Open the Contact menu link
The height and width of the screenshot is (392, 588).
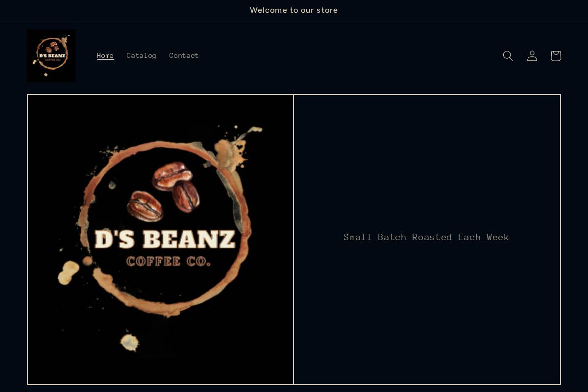click(184, 56)
